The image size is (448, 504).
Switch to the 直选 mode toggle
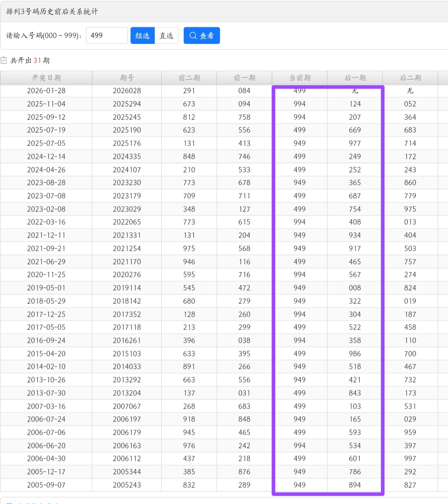click(x=166, y=36)
